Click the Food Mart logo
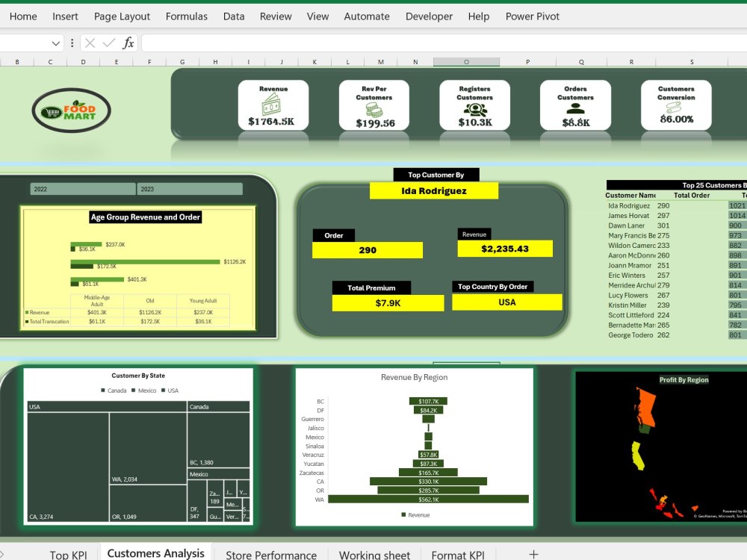This screenshot has height=560, width=747. pos(71,108)
